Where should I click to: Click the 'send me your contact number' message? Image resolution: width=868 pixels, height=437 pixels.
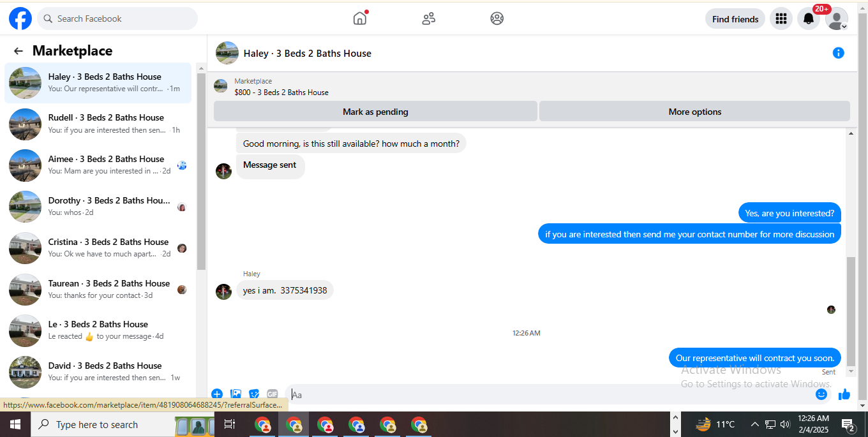[x=690, y=234]
